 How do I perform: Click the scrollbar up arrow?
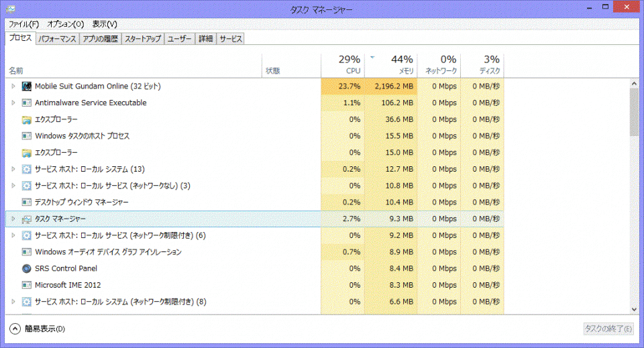coord(634,83)
